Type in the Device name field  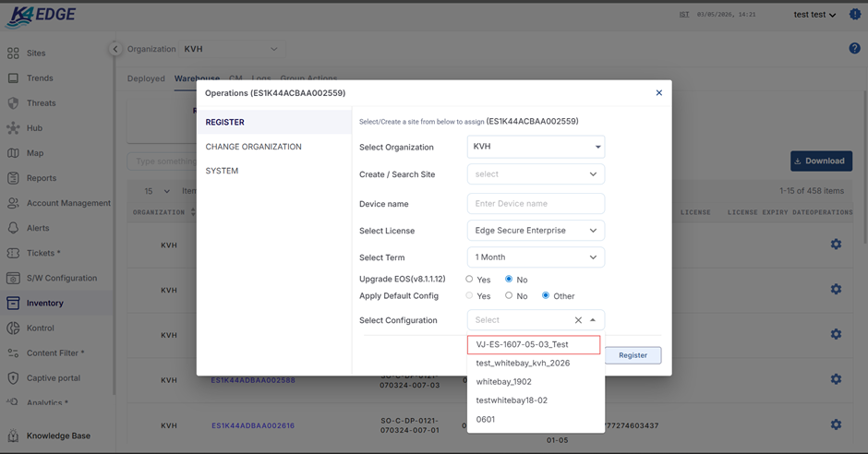536,203
